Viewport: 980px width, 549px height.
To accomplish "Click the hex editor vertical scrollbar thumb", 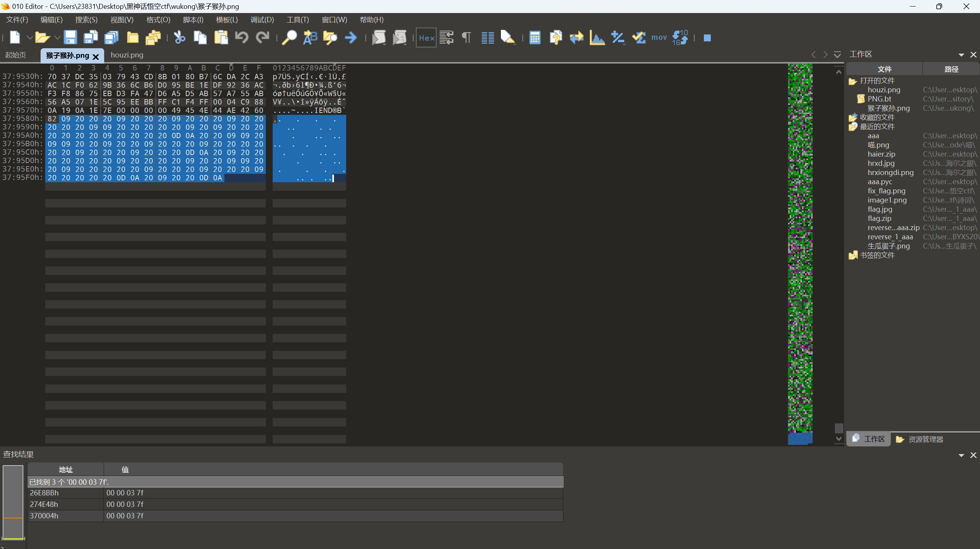I will coord(839,428).
